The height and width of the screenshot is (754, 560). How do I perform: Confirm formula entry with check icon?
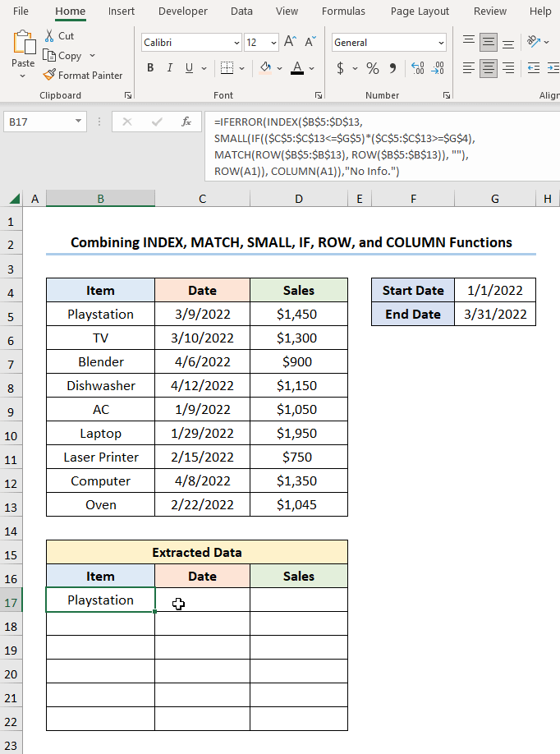pyautogui.click(x=157, y=122)
